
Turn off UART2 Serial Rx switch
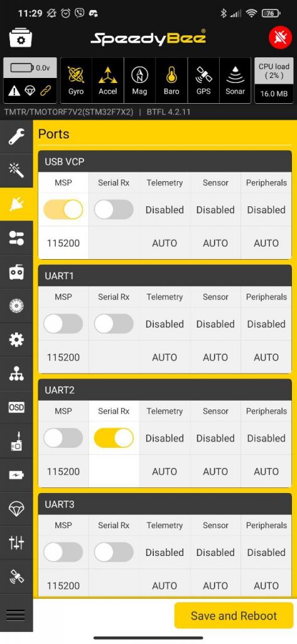coord(114,438)
